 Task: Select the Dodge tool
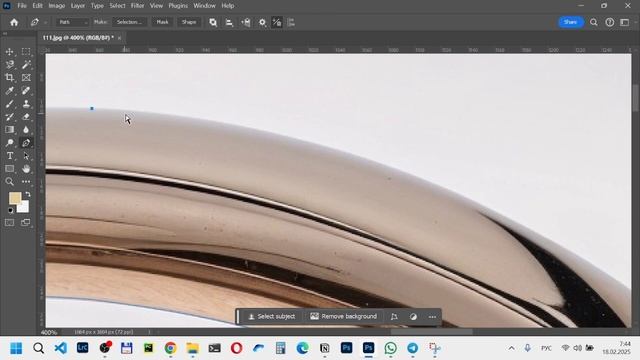coord(9,143)
